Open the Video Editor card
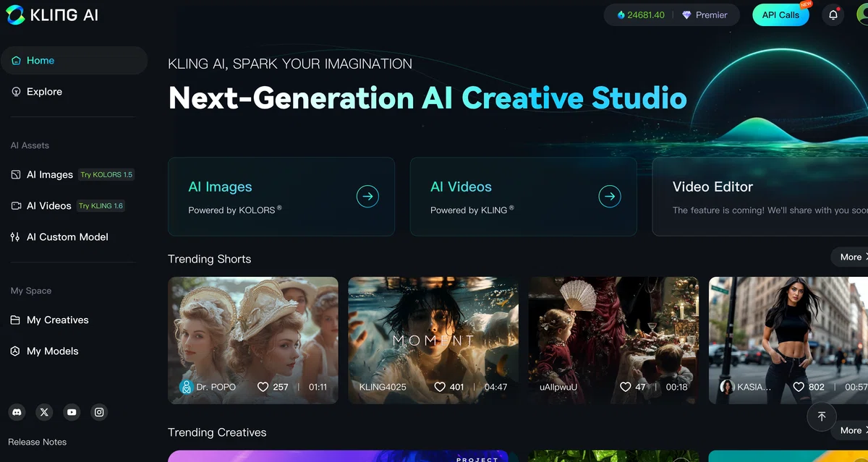 (x=760, y=197)
